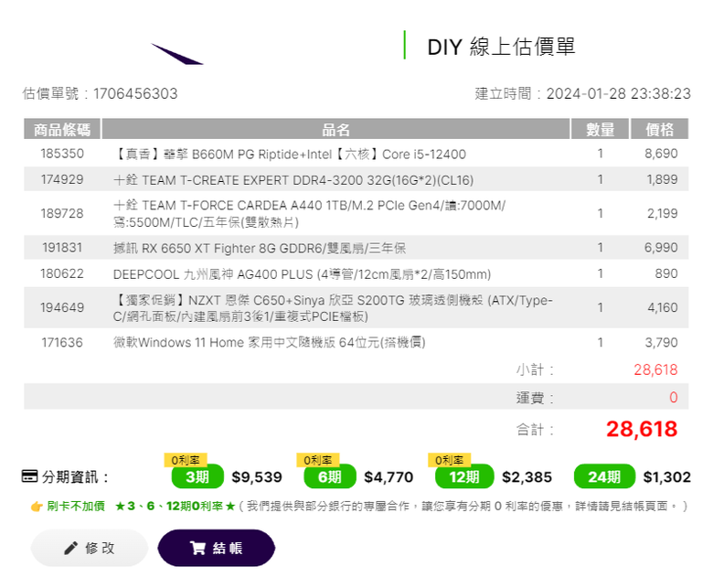
Task: Click the large 合計 total 28,618
Action: click(x=642, y=429)
